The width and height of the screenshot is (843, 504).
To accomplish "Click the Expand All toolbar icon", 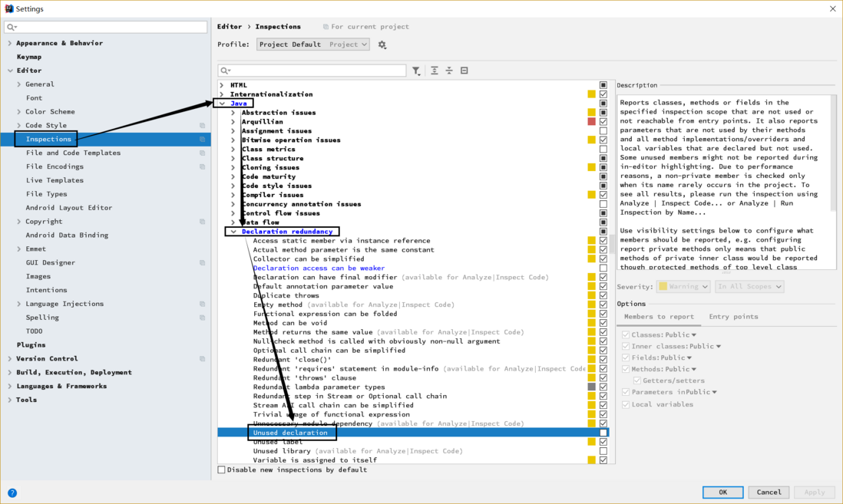I will pos(435,71).
